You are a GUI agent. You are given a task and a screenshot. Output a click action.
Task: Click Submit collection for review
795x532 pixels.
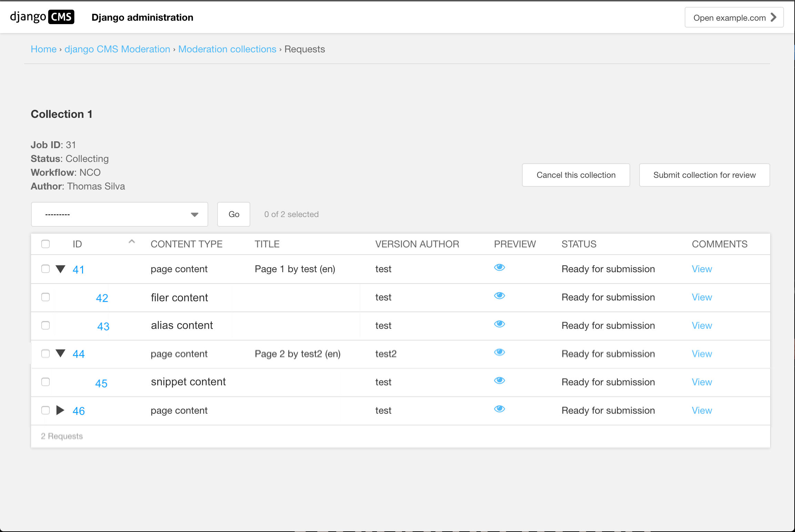pyautogui.click(x=704, y=175)
